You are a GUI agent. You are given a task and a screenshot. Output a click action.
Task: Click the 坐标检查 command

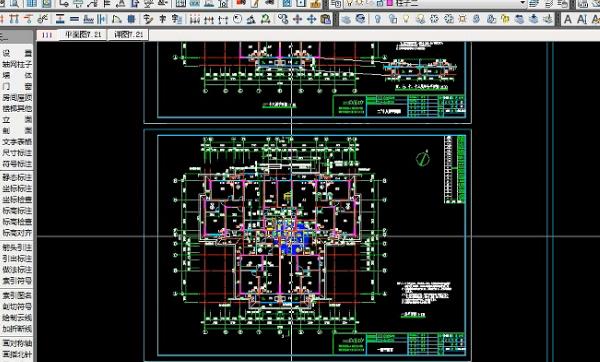click(x=17, y=200)
